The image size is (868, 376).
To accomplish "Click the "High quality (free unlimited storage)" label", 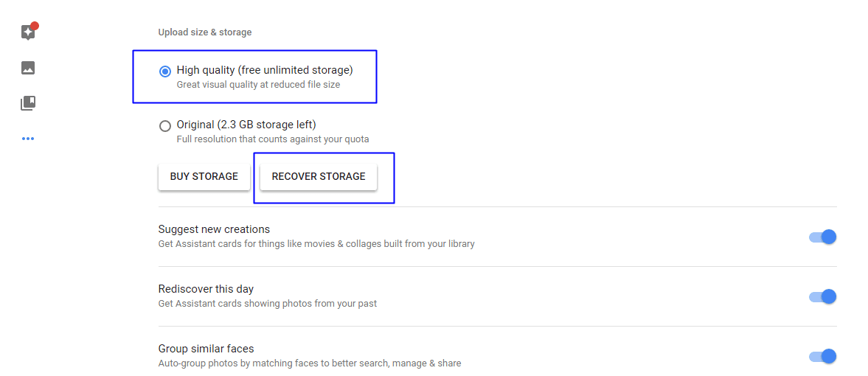I will pos(265,70).
